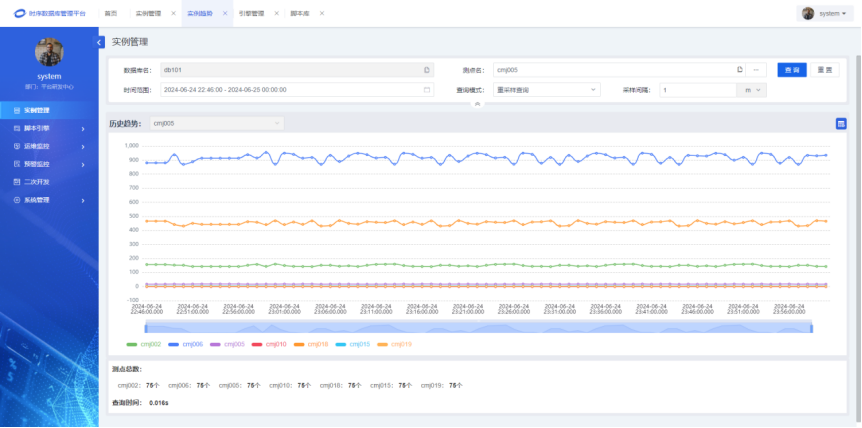862x428 pixels.
Task: Click the 重置 button
Action: coord(824,70)
